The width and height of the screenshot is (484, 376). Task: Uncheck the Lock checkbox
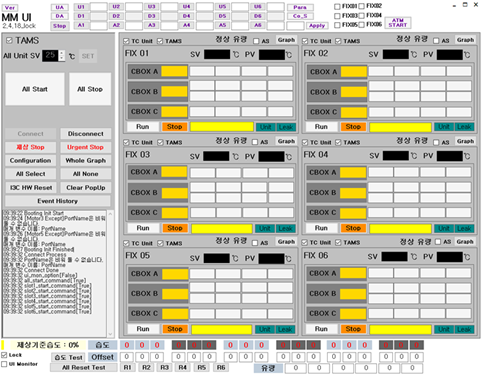click(4, 355)
